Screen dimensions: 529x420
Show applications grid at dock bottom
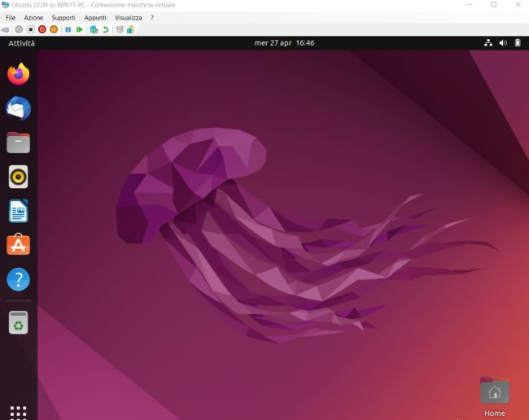click(19, 412)
